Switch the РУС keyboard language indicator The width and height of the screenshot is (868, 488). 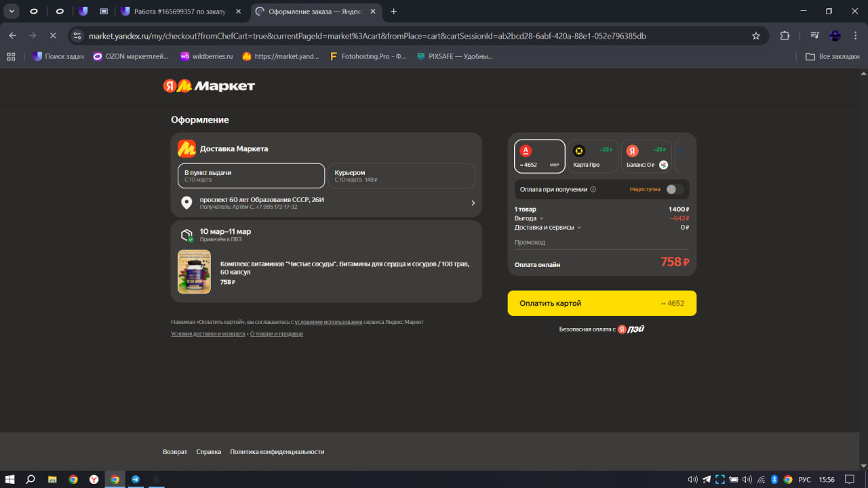click(x=804, y=479)
